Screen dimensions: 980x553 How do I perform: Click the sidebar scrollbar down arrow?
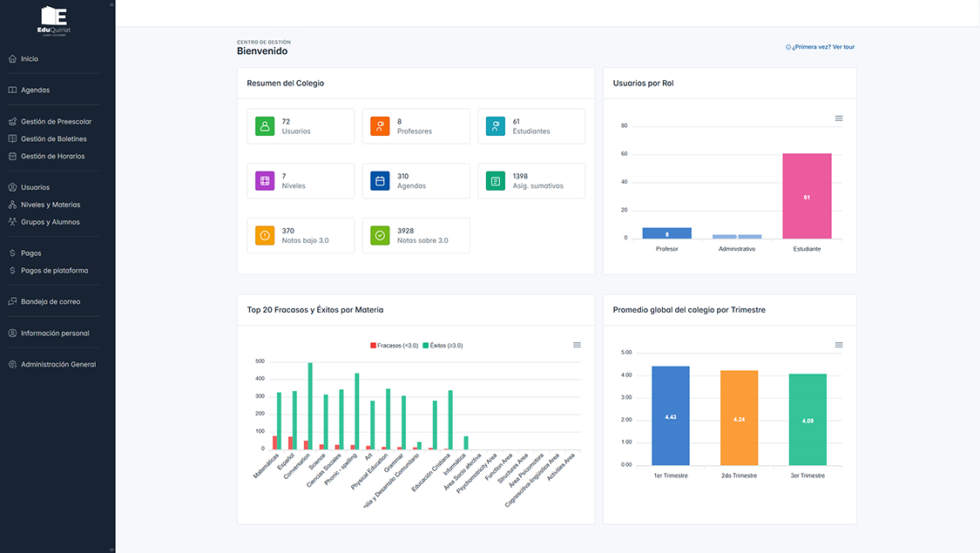tap(112, 550)
